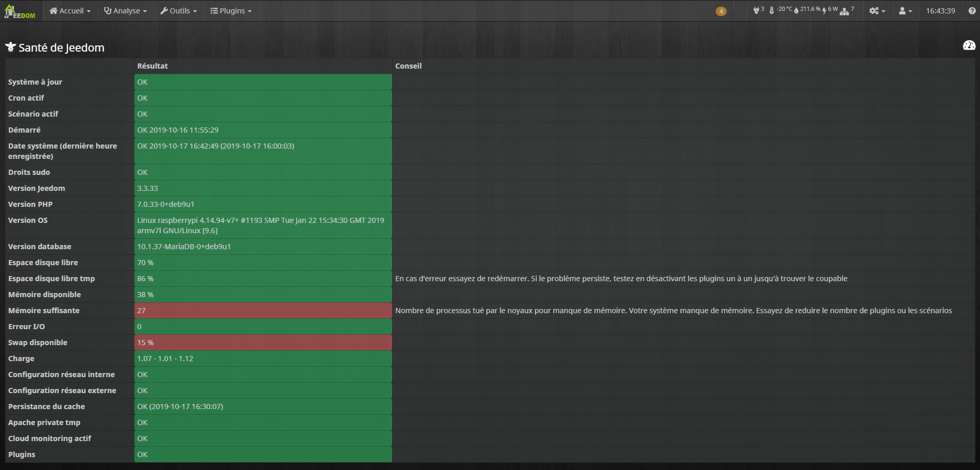Select the Résultat column header
980x470 pixels.
(x=152, y=66)
